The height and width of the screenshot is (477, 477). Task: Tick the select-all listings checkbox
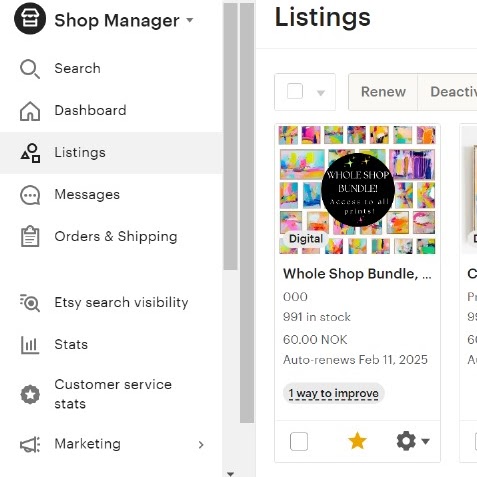pyautogui.click(x=295, y=91)
